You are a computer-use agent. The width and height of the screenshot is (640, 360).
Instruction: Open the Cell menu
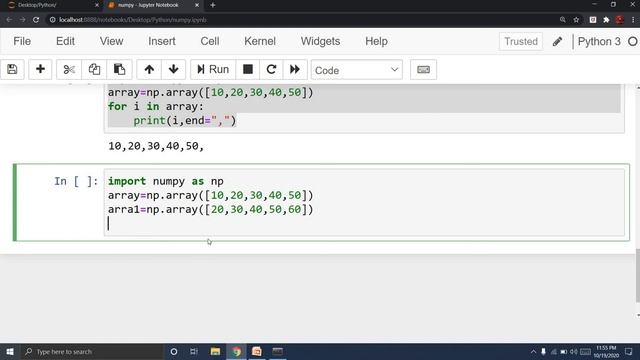coord(210,41)
